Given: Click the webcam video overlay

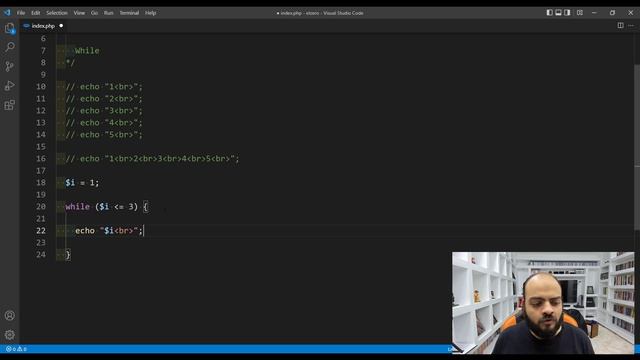Looking at the screenshot, I should tap(543, 303).
